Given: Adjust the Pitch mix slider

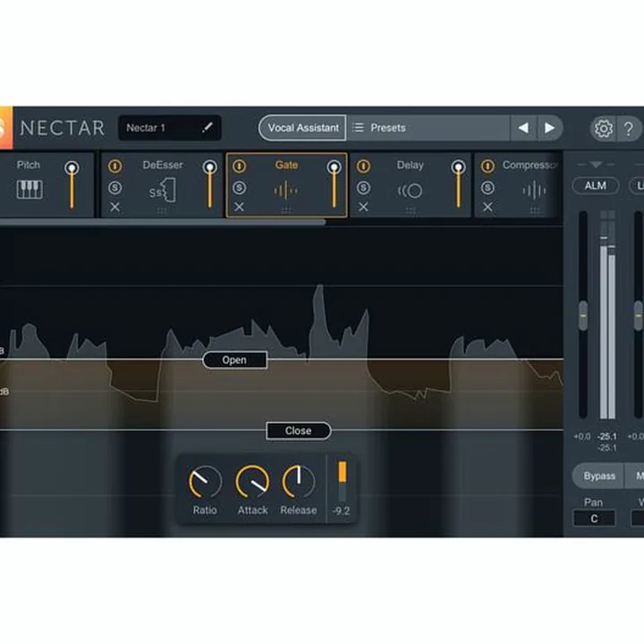Looking at the screenshot, I should point(72,185).
